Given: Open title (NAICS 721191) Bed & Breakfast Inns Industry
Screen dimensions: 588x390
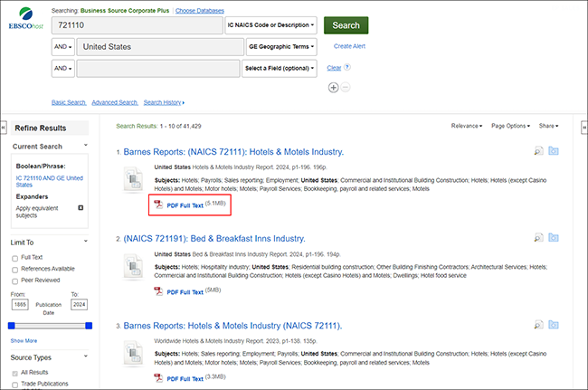Looking at the screenshot, I should (x=214, y=239).
